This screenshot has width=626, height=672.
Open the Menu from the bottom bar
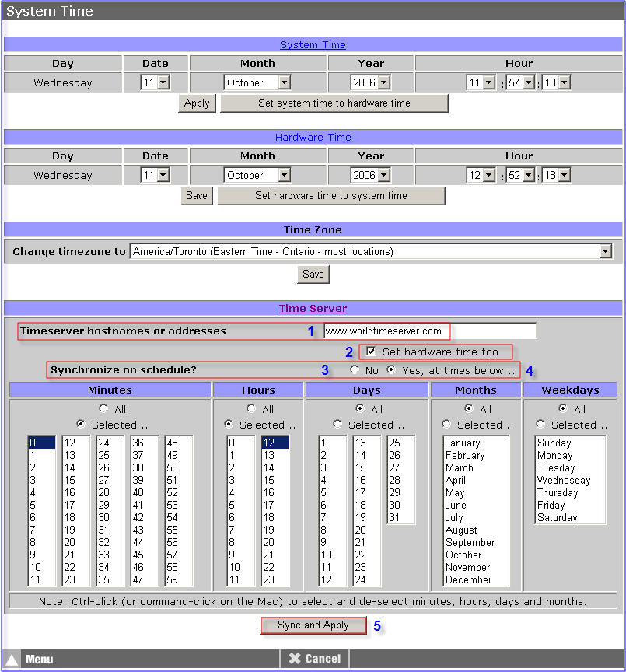39,657
